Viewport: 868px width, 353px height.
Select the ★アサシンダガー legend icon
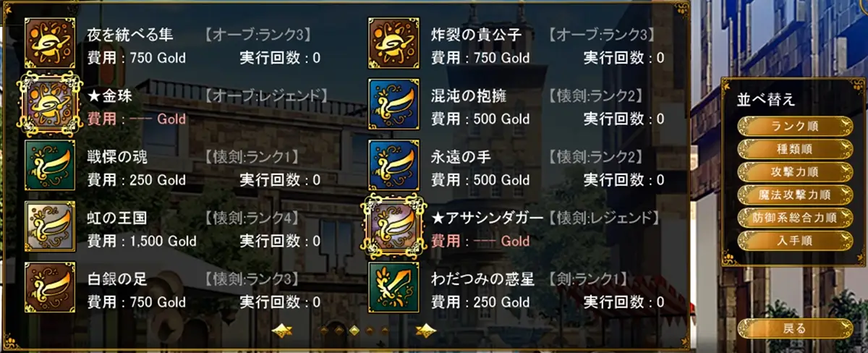coord(393,227)
